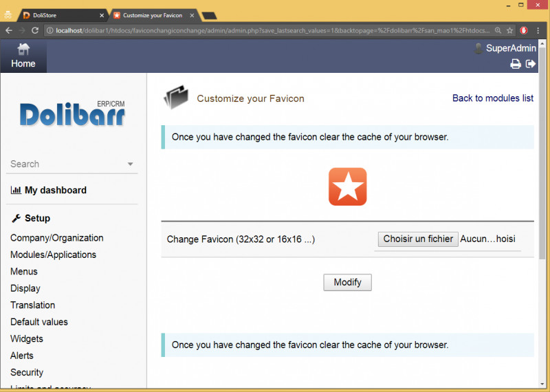Go to Company/Organization setup
The width and height of the screenshot is (550, 392).
pos(57,238)
